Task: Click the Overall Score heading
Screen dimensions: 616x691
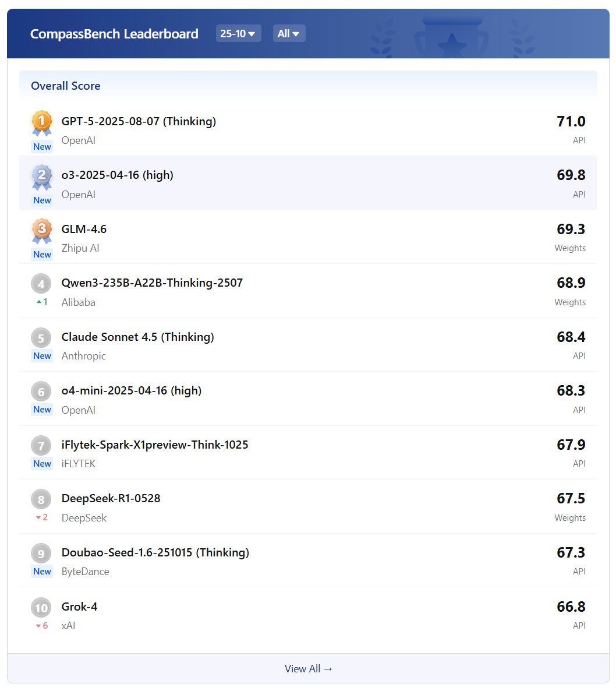Action: coord(66,86)
